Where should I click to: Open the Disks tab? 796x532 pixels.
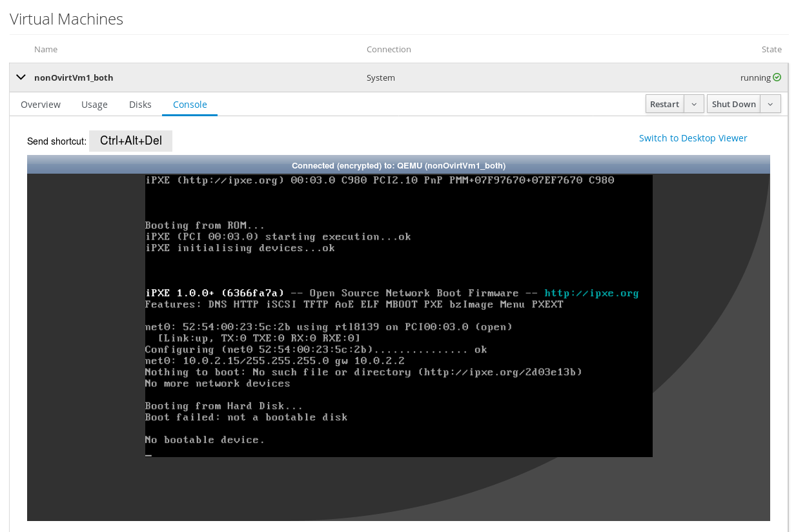[x=140, y=105]
